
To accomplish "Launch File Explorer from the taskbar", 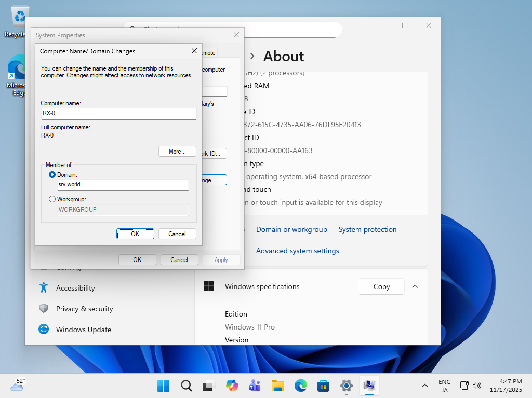I will tap(278, 386).
